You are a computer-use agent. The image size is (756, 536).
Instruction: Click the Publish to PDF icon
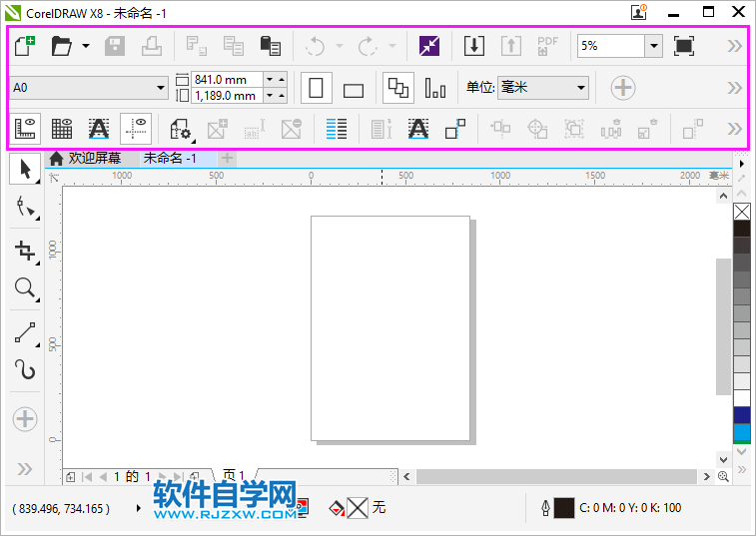point(547,46)
